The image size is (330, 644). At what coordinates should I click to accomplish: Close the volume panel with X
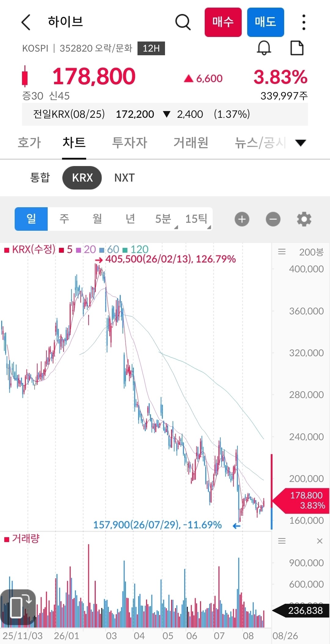pyautogui.click(x=320, y=541)
